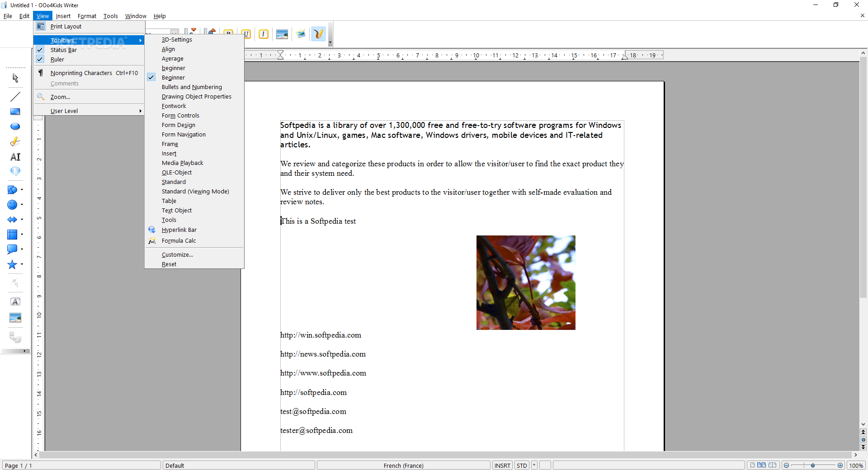Image resolution: width=868 pixels, height=470 pixels.
Task: Select Drawing Object Properties toolbar entry
Action: click(x=194, y=96)
